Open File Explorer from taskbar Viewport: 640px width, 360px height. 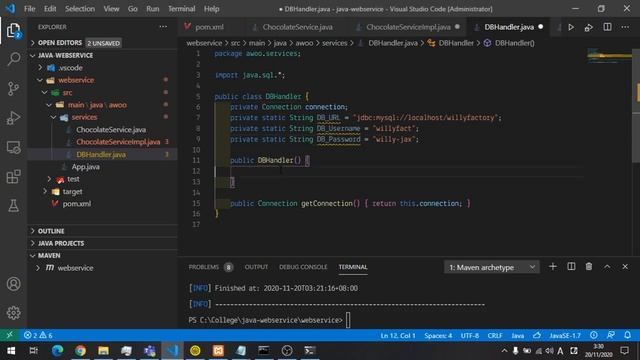click(103, 351)
